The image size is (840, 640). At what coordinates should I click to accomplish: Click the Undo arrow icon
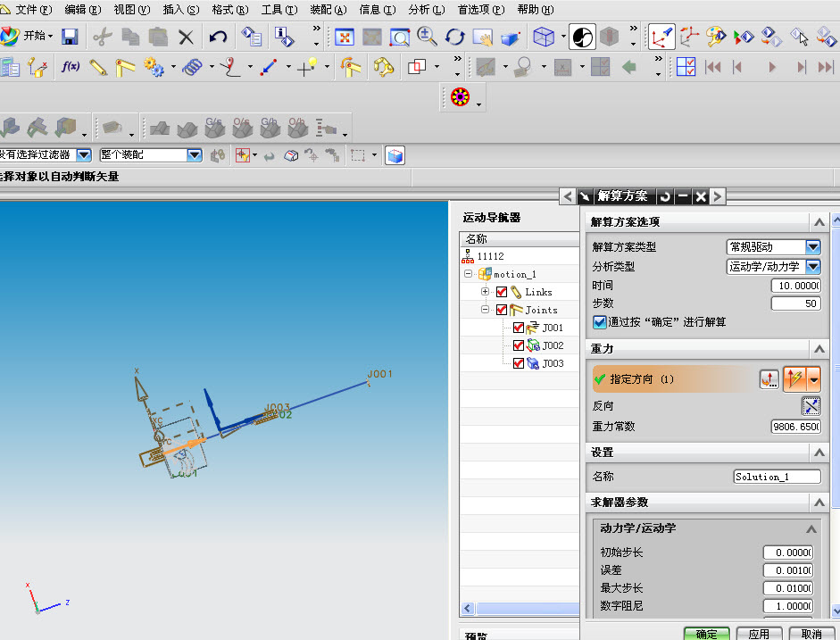pyautogui.click(x=218, y=37)
